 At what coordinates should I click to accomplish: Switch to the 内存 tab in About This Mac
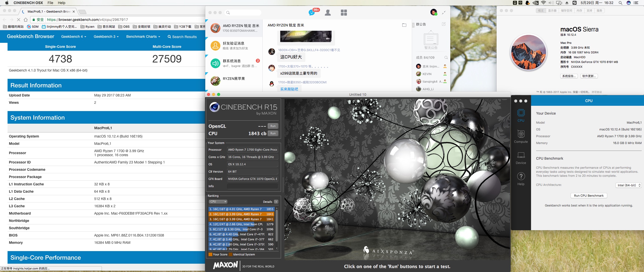point(579,11)
